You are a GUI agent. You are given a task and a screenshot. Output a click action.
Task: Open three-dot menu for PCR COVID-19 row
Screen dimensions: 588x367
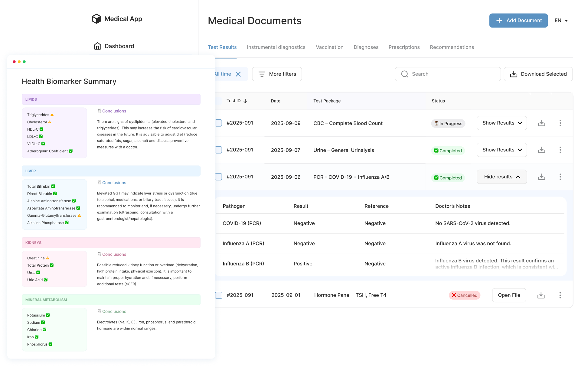tap(560, 177)
